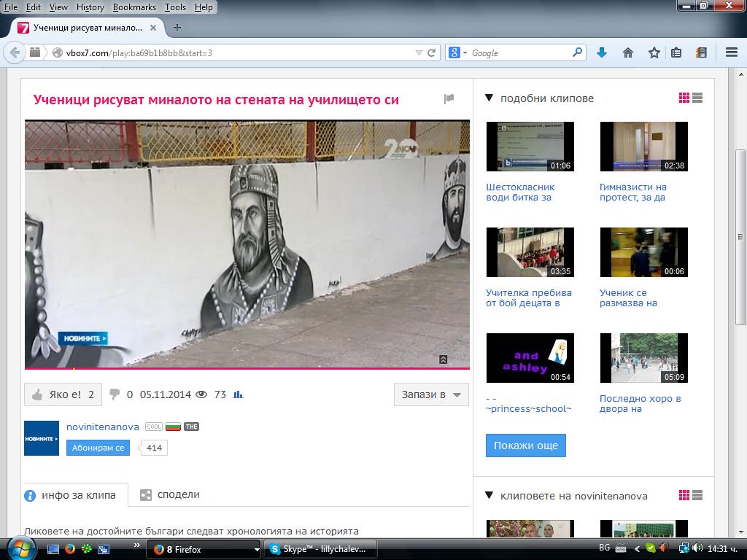Bookmark this page with the star icon

(654, 52)
